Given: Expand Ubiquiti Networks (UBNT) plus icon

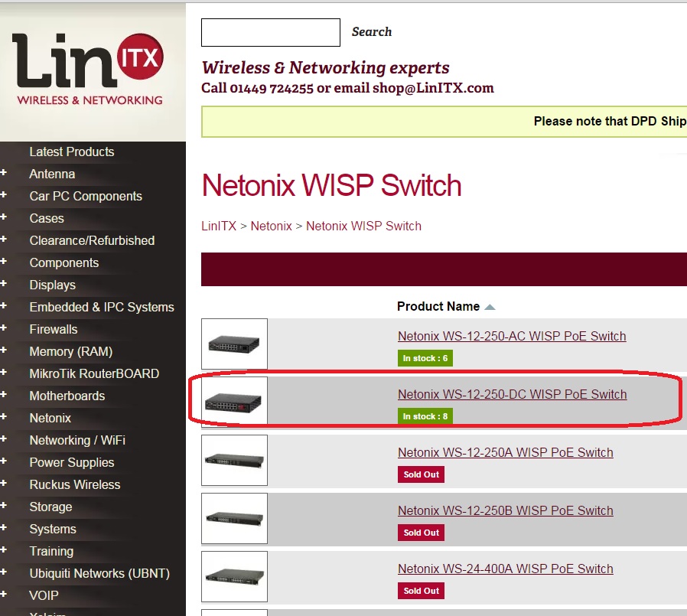Looking at the screenshot, I should (x=4, y=572).
